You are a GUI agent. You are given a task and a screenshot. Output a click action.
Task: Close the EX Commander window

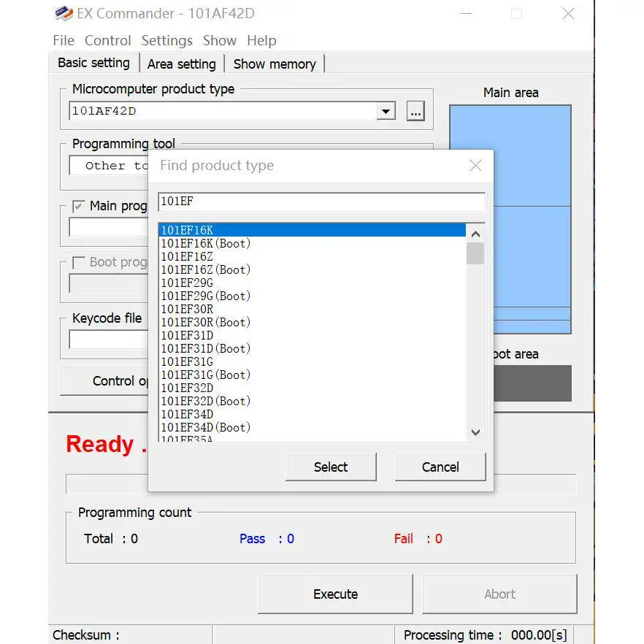(568, 14)
